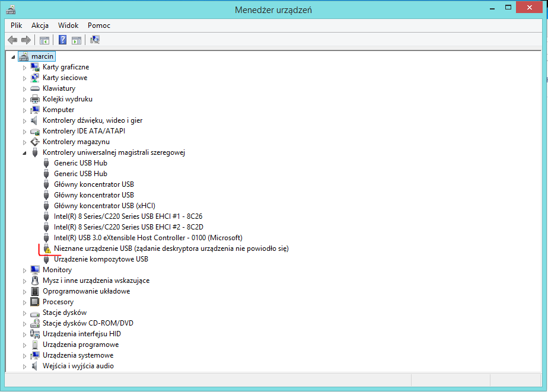Click the Karty graficzne display adapter icon
548x392 pixels.
pos(35,67)
